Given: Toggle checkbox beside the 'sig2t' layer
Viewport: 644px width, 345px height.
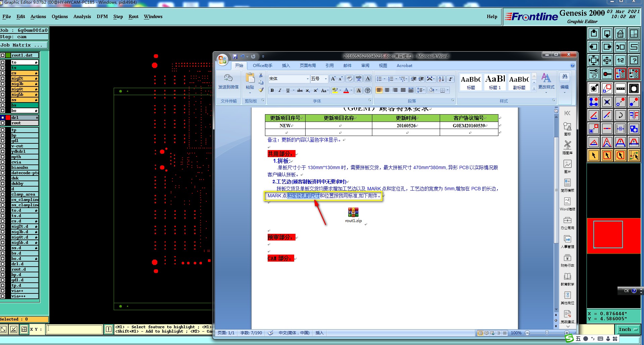Looking at the screenshot, I should pos(3,78).
